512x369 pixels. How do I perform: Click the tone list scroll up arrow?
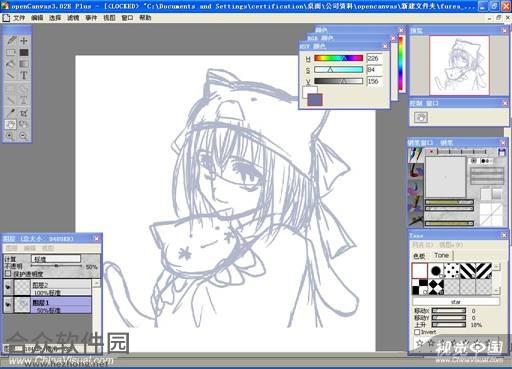pyautogui.click(x=496, y=267)
